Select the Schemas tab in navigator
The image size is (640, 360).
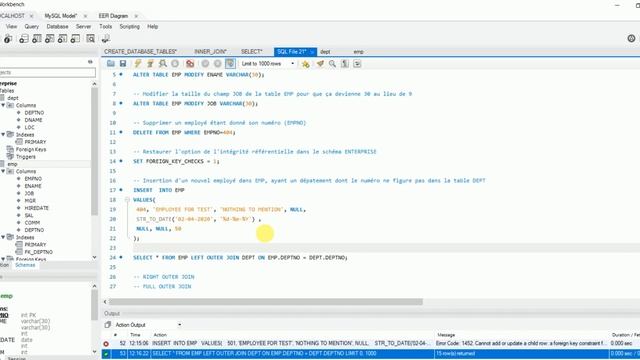[x=25, y=265]
